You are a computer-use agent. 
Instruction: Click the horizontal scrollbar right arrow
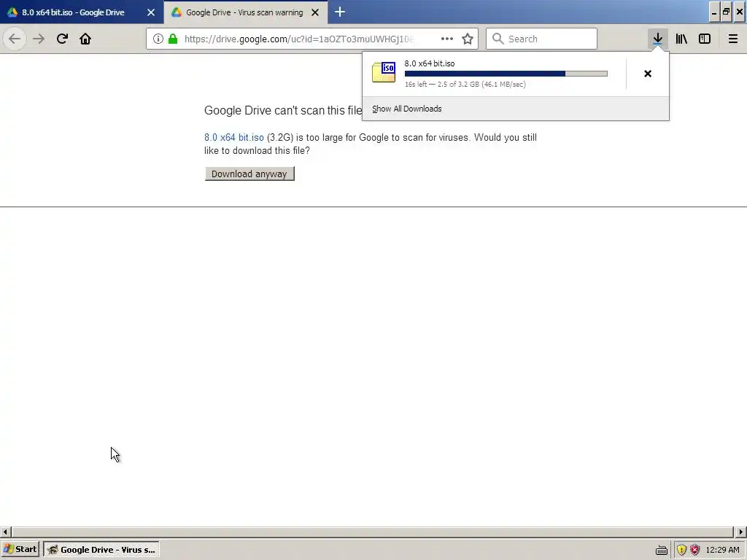tap(741, 532)
